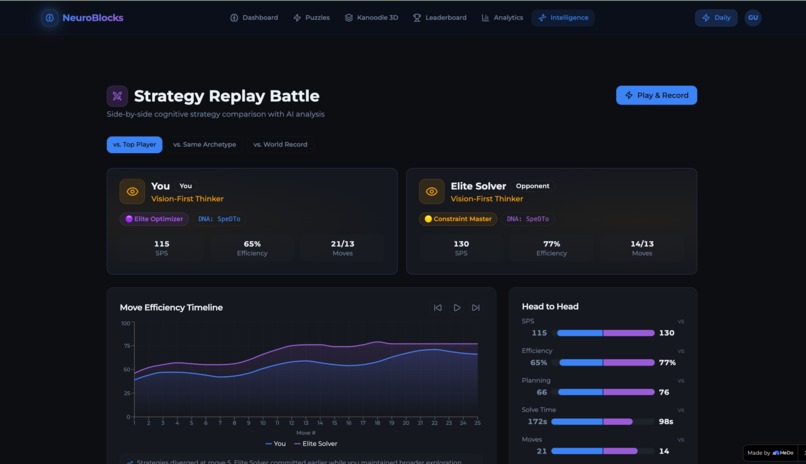The height and width of the screenshot is (464, 806).
Task: Click the 77% Efficiency stat
Action: [x=552, y=248]
